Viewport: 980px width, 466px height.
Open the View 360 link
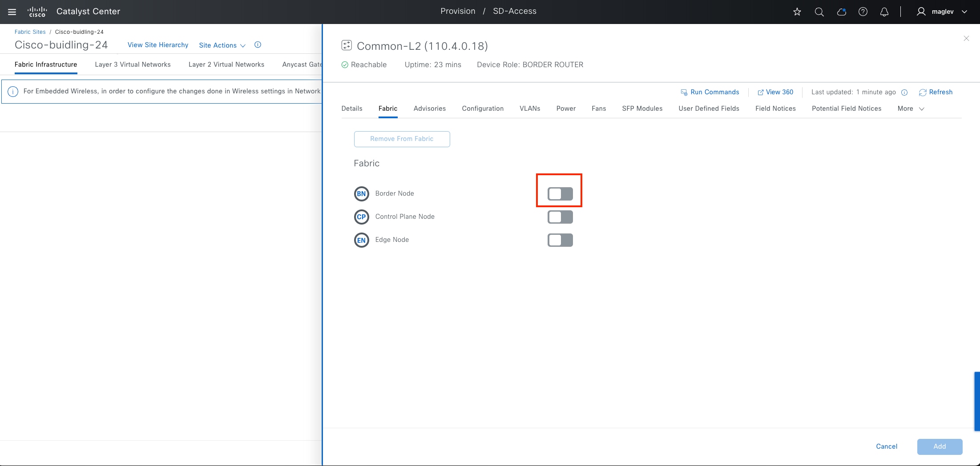tap(779, 92)
